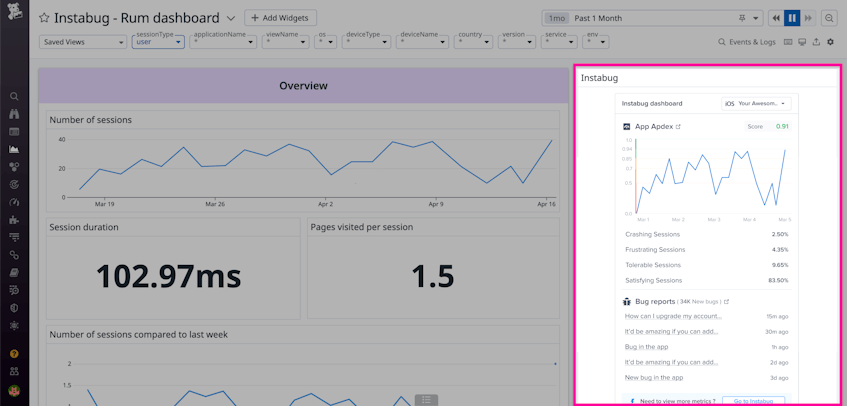
Task: Pause live dashboard updates
Action: 792,18
